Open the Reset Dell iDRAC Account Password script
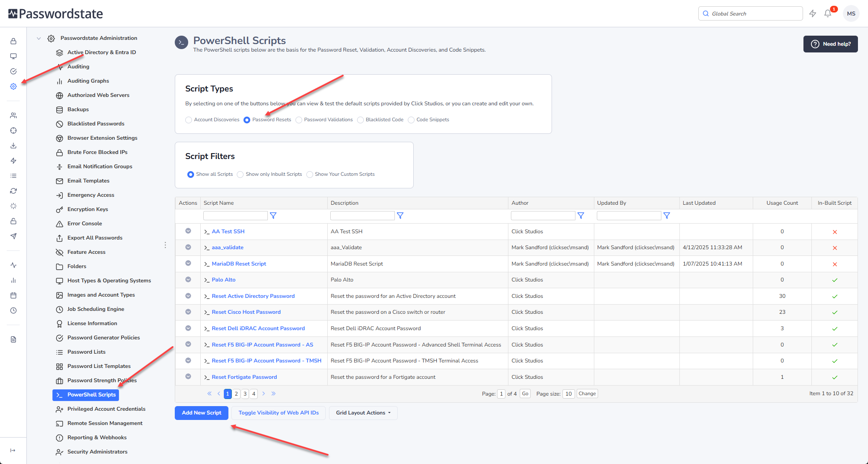The image size is (868, 464). coord(258,328)
